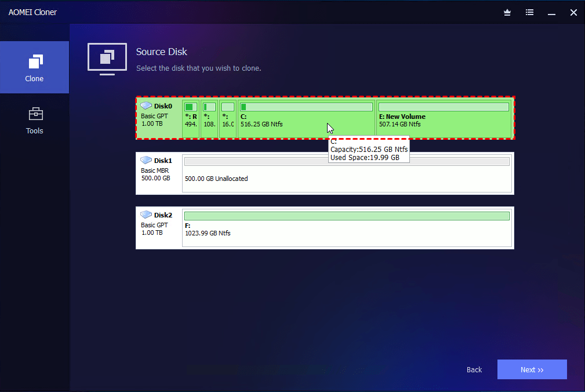Viewport: 585px width, 392px height.
Task: Switch to the Clone tab
Action: pyautogui.click(x=34, y=67)
